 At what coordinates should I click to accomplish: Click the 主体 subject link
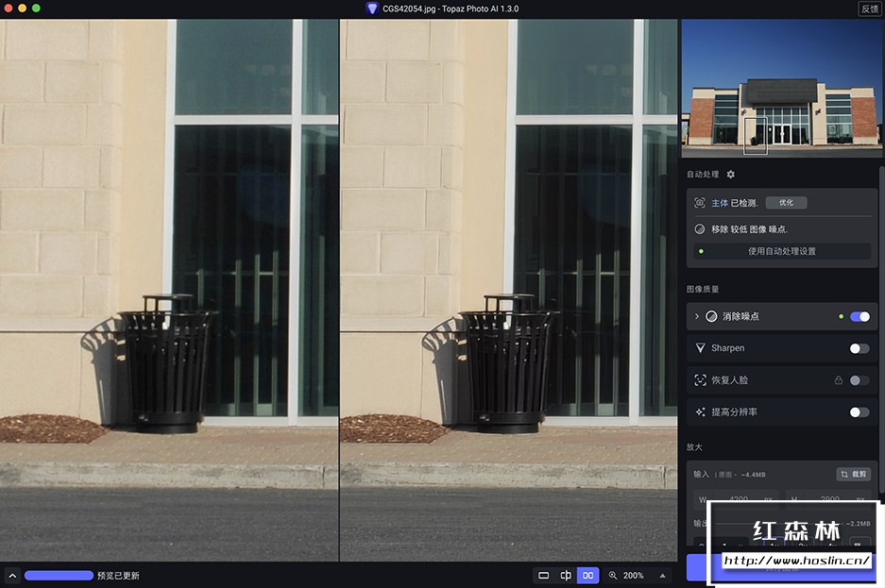tap(720, 203)
